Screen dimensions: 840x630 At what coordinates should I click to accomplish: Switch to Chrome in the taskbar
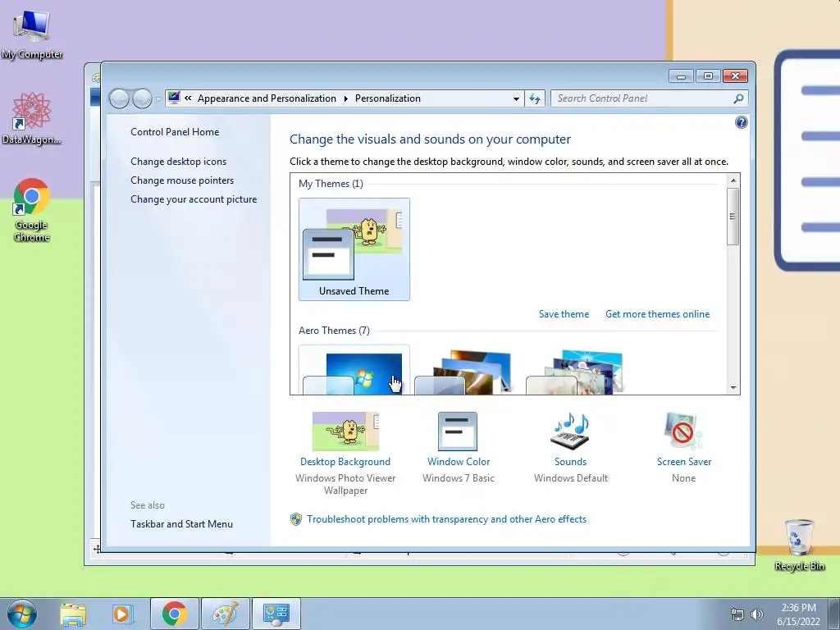175,614
